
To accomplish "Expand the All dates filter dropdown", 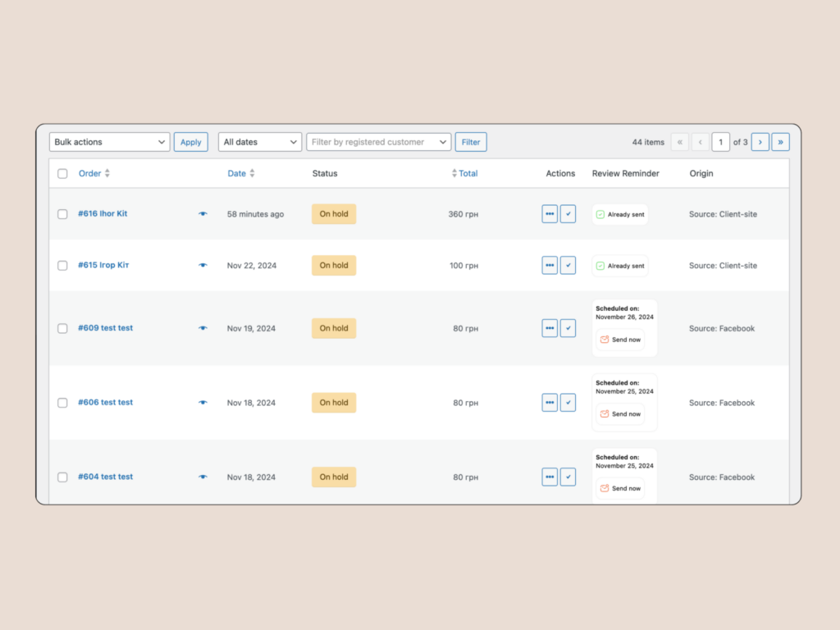I will pos(260,142).
